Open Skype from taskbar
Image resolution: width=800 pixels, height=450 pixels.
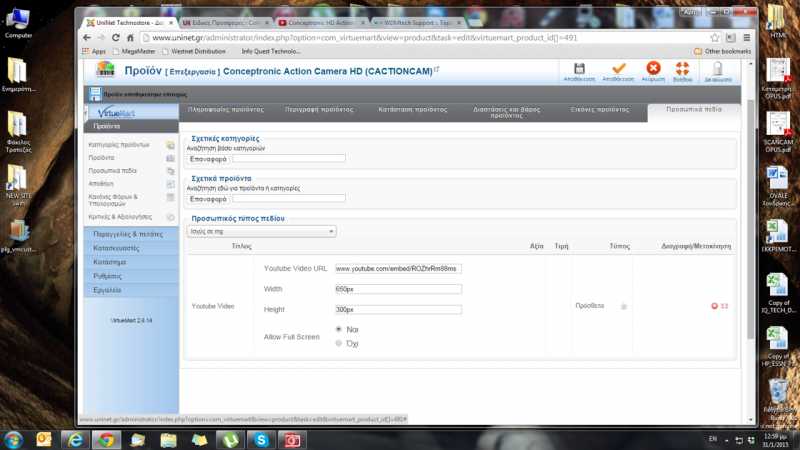coord(261,440)
